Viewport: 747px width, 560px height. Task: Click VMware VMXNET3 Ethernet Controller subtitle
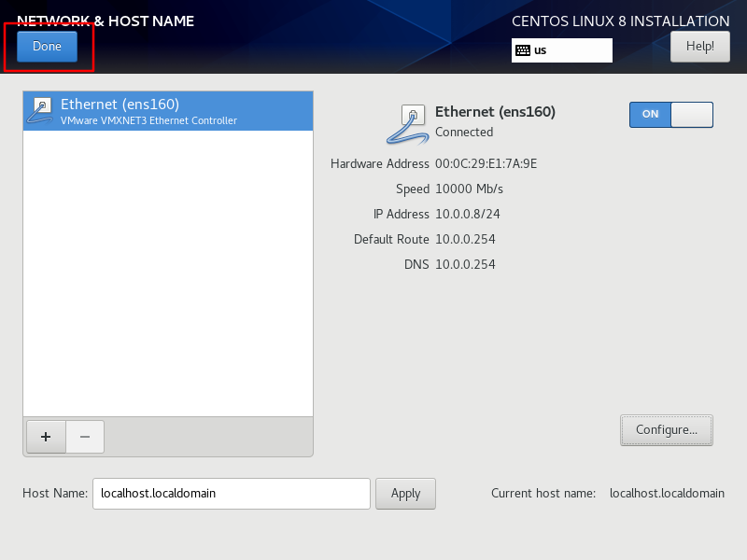148,121
